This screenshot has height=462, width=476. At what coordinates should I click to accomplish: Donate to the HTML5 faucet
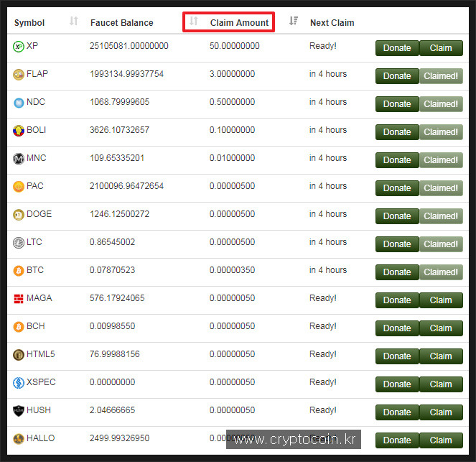[397, 356]
